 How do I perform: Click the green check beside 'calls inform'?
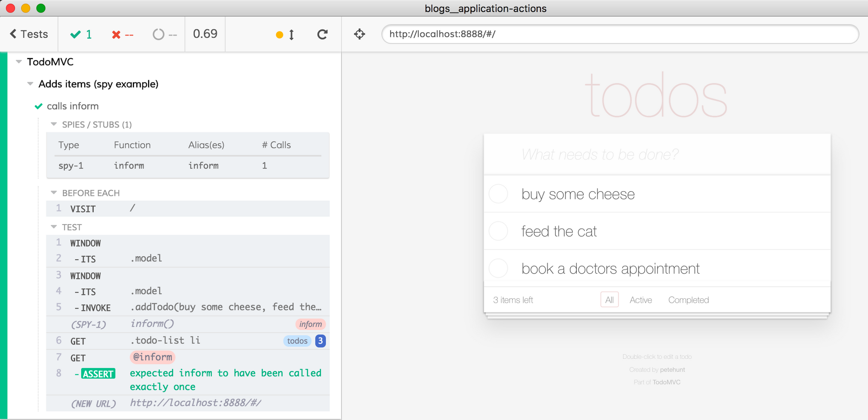click(39, 106)
